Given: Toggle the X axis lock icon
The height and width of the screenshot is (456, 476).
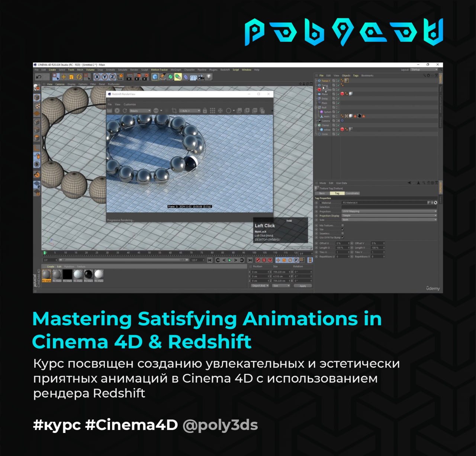Looking at the screenshot, I should click(97, 77).
